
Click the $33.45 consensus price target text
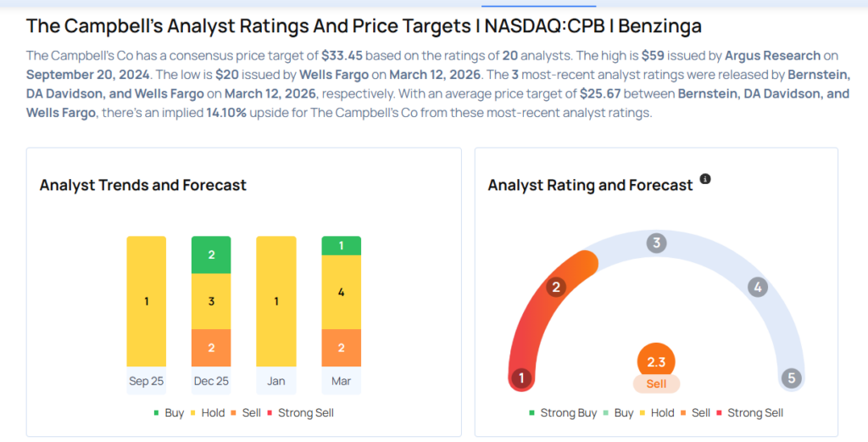click(x=342, y=55)
